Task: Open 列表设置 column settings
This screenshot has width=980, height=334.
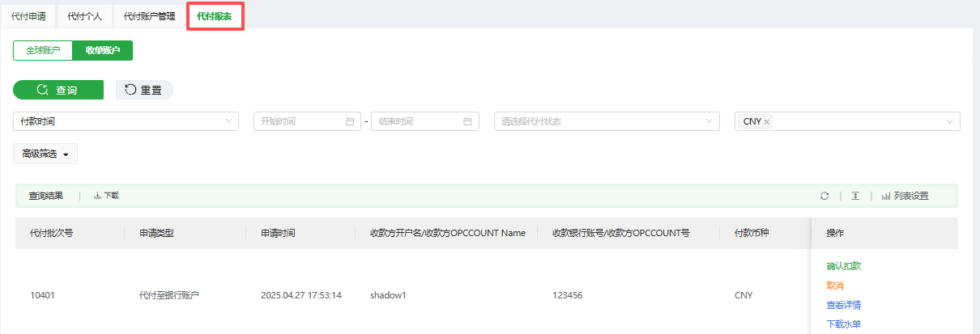Action: [x=905, y=196]
